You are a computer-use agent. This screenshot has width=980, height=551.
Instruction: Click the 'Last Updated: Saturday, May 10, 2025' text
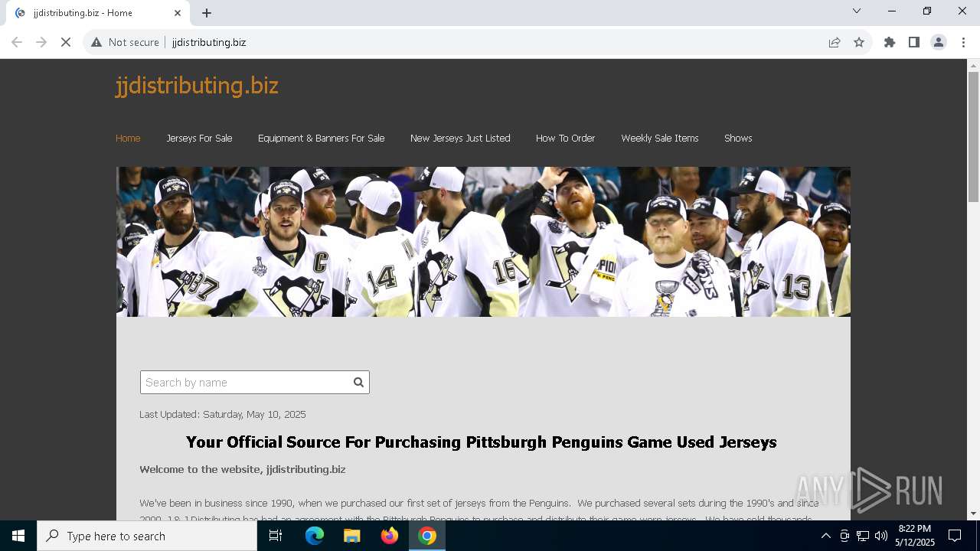click(x=223, y=414)
